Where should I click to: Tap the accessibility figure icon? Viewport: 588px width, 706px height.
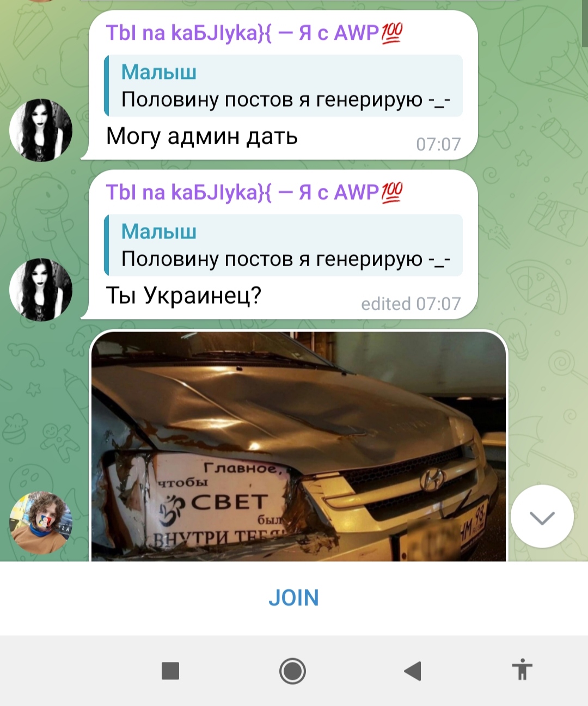point(522,670)
